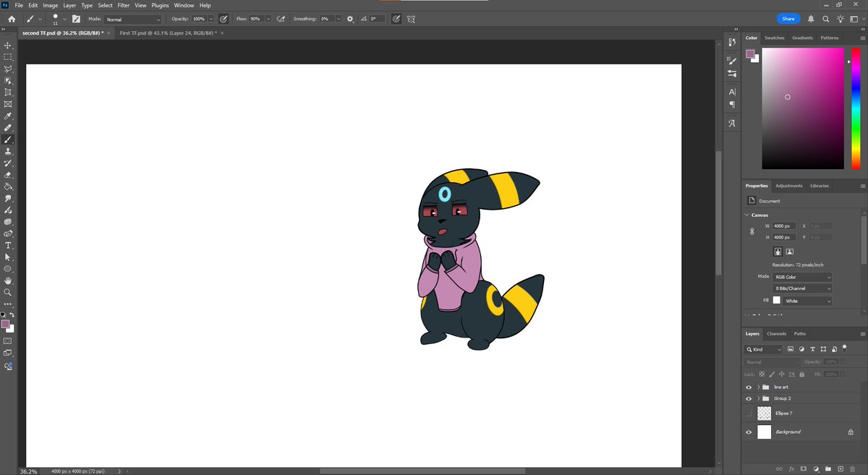Click add layer mask icon

pos(804,468)
